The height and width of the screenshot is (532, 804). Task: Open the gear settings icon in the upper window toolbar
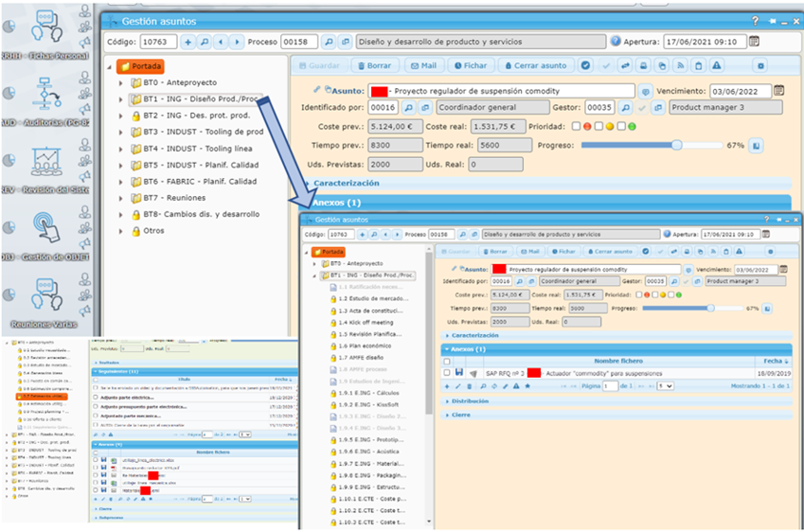[760, 65]
